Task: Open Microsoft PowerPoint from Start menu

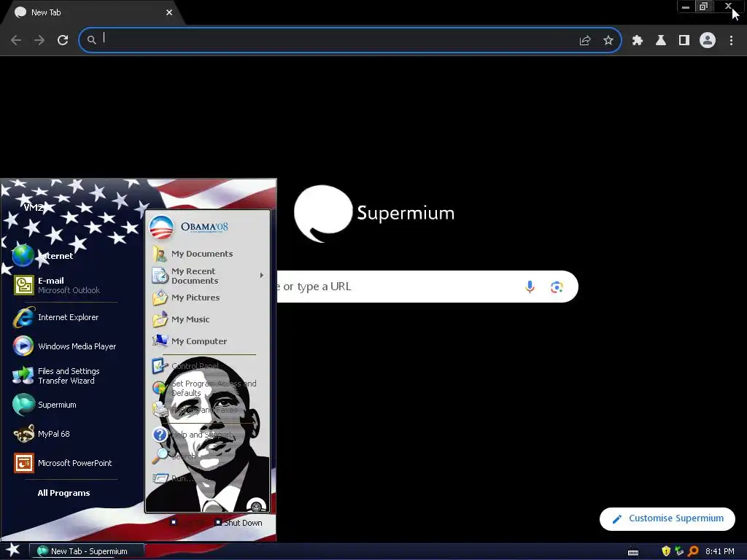Action: click(x=63, y=463)
